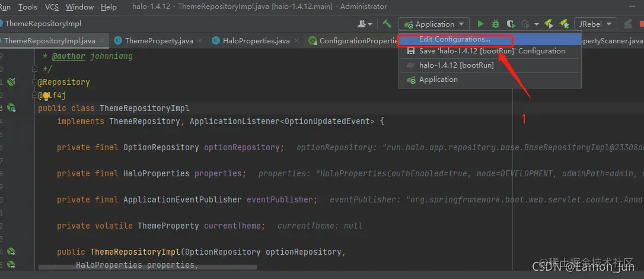Click the 'currentTheme: null' inline debug hint
The height and width of the screenshot is (279, 644).
tap(320, 226)
